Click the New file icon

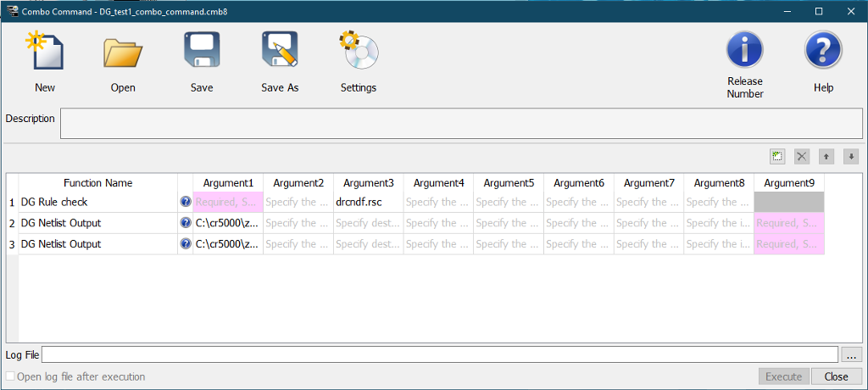coord(45,50)
